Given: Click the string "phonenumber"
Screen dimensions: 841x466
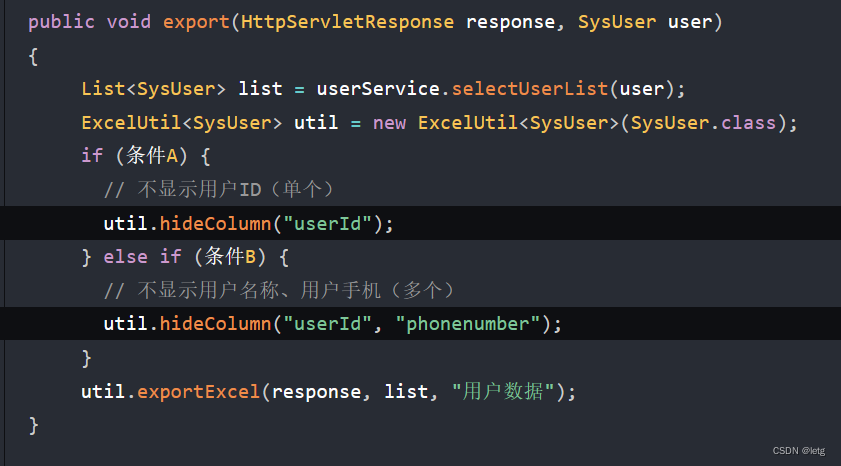Looking at the screenshot, I should point(468,324).
